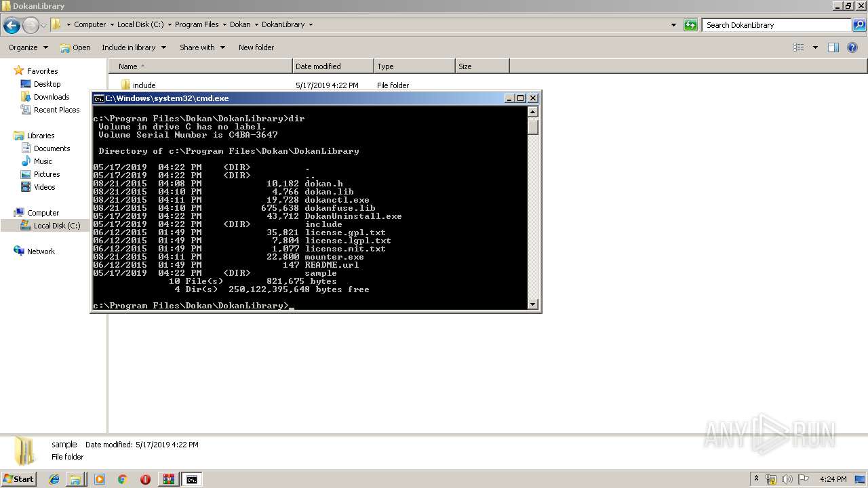The width and height of the screenshot is (868, 488).
Task: Click the cmd window scrollbar thumb
Action: 533,127
